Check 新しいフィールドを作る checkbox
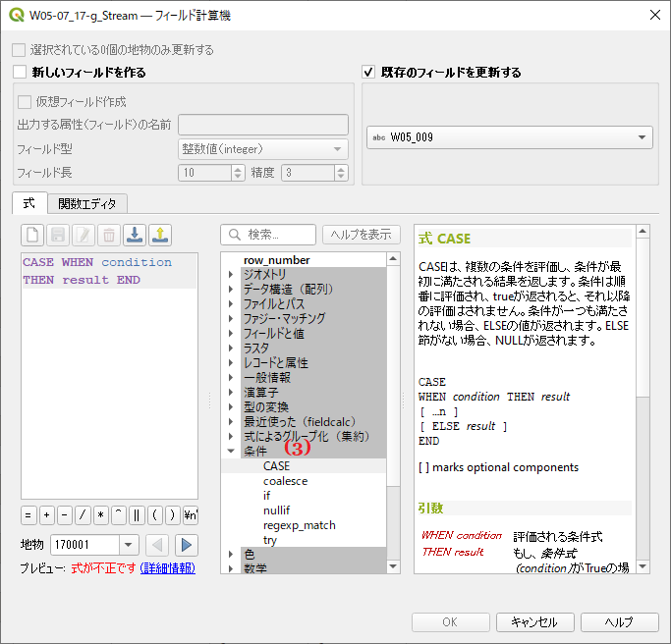The image size is (671, 644). pos(20,72)
